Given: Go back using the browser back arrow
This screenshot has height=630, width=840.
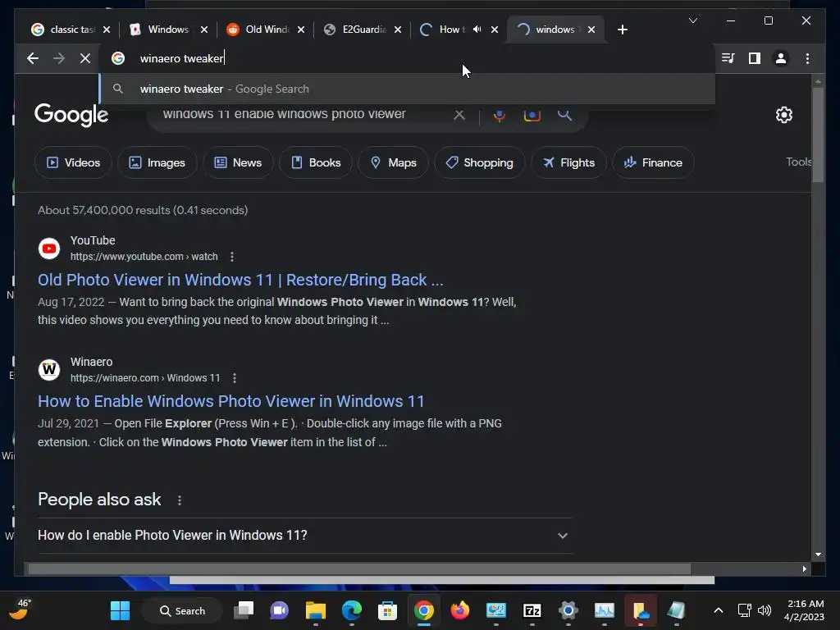Looking at the screenshot, I should point(33,58).
